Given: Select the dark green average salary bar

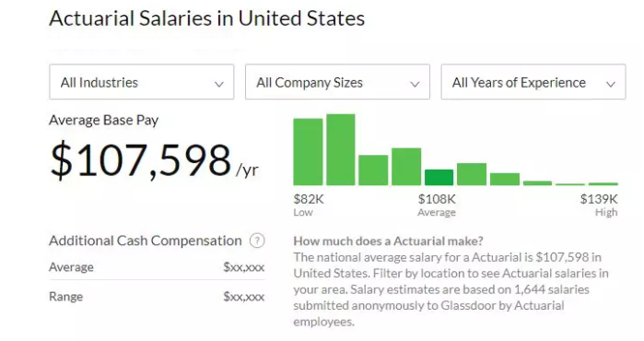Looking at the screenshot, I should 439,178.
